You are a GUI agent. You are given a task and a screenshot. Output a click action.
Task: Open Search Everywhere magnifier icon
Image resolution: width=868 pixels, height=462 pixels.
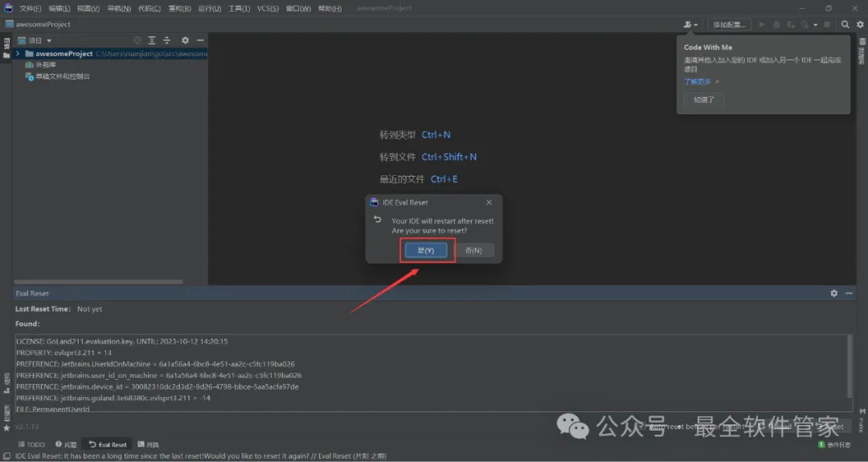coord(845,24)
